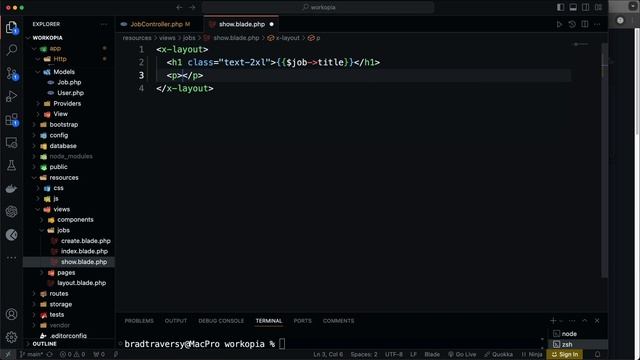The height and width of the screenshot is (360, 640).
Task: Switch to the DEBUG CONSOLE tab
Action: [221, 321]
